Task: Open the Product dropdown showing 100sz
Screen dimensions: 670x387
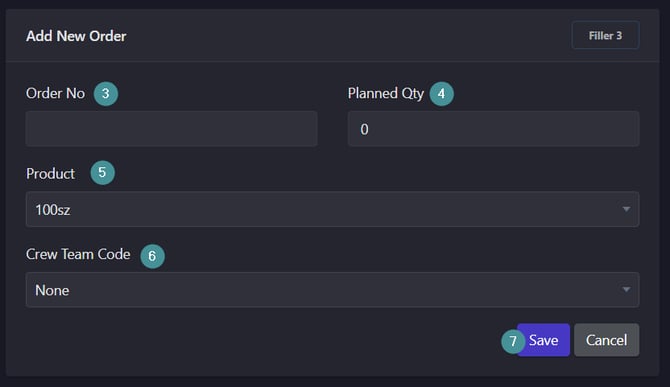Action: 332,209
